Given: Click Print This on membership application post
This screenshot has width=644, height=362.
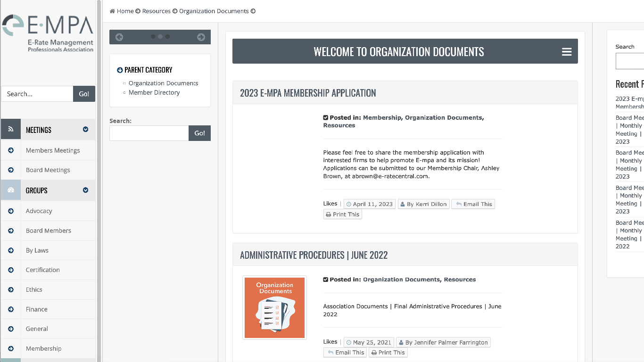Looking at the screenshot, I should [342, 214].
